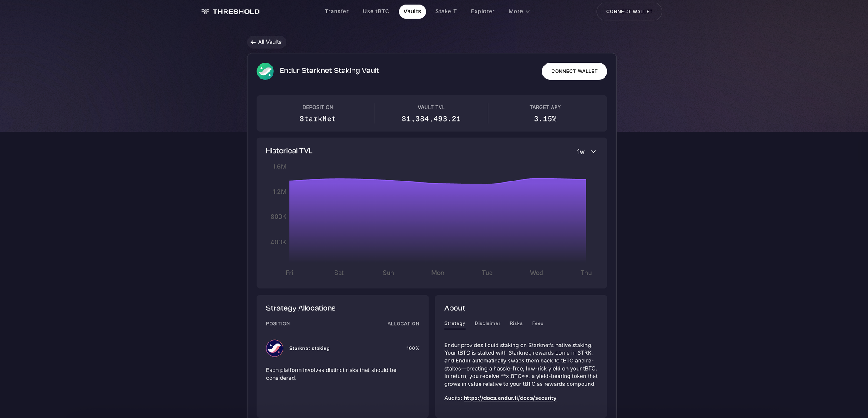Image resolution: width=868 pixels, height=418 pixels.
Task: Activate the Stake T navigation item
Action: pyautogui.click(x=446, y=11)
